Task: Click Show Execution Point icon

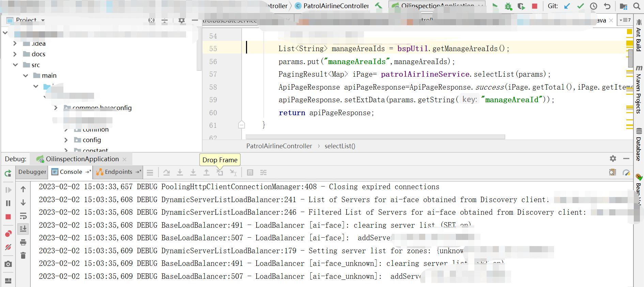Action: [x=150, y=172]
